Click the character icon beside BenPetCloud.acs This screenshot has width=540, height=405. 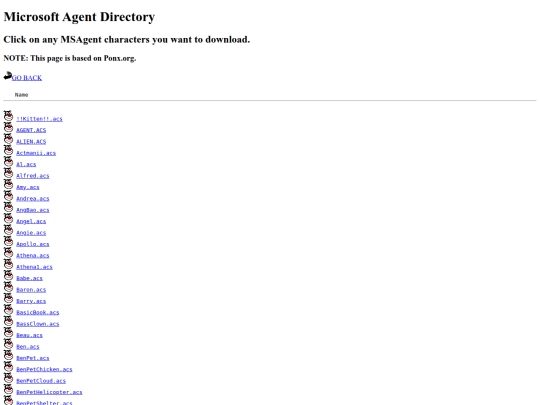click(8, 377)
